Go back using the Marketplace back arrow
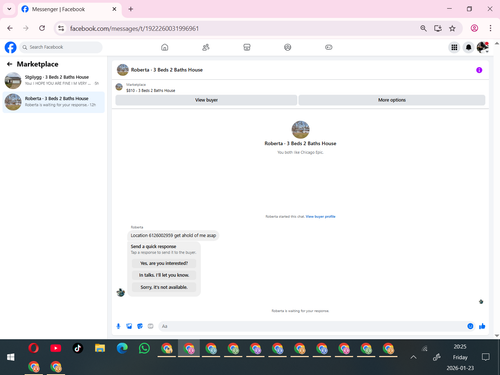The image size is (500, 375). click(9, 64)
